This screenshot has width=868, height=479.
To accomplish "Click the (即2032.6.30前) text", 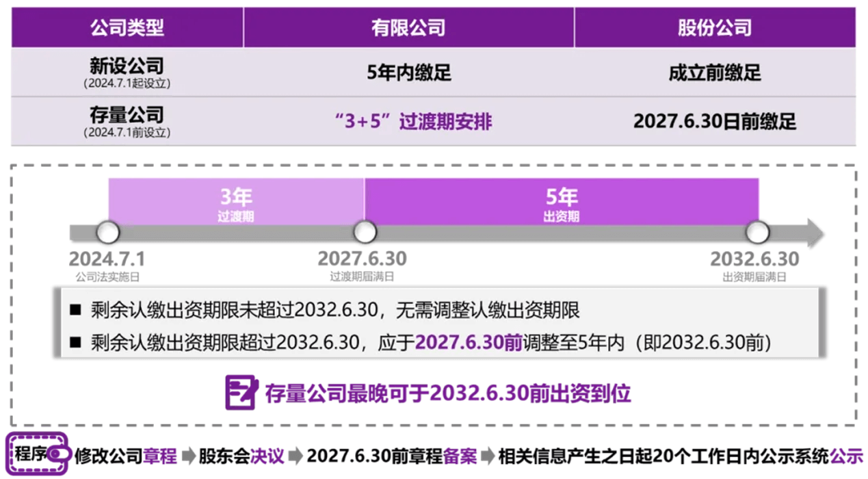I will pyautogui.click(x=707, y=342).
